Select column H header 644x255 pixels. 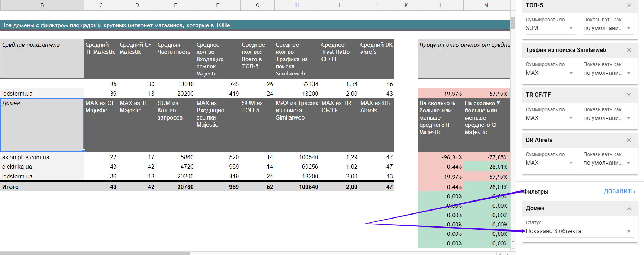coord(297,5)
